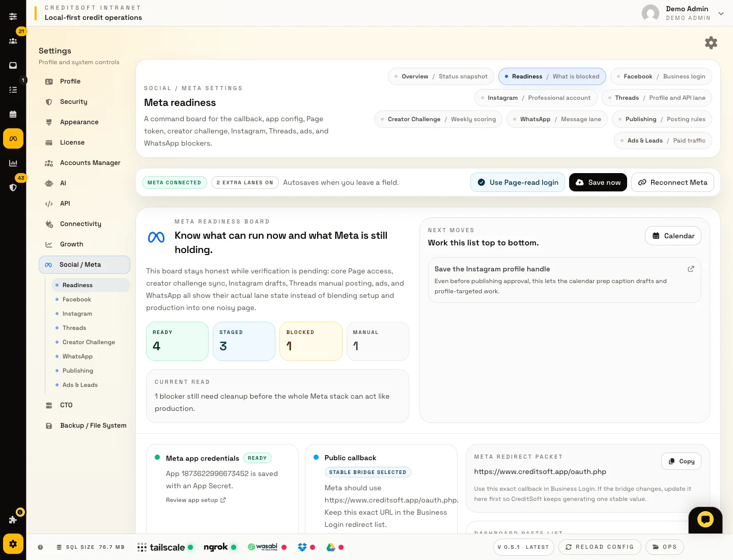733x560 pixels.
Task: Open the analytics chart icon in left rail
Action: click(13, 163)
